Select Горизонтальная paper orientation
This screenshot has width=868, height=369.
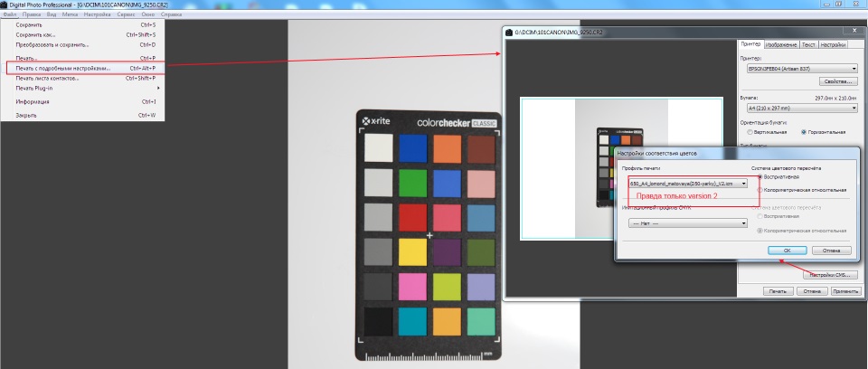(x=823, y=132)
